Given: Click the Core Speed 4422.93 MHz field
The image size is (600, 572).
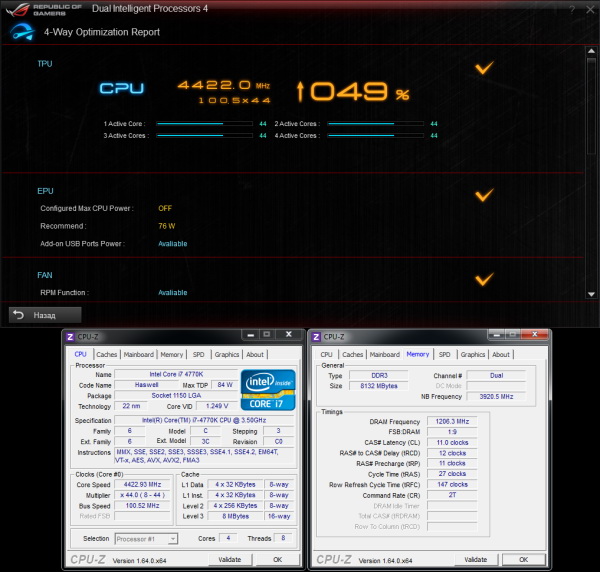Looking at the screenshot, I should pos(142,484).
